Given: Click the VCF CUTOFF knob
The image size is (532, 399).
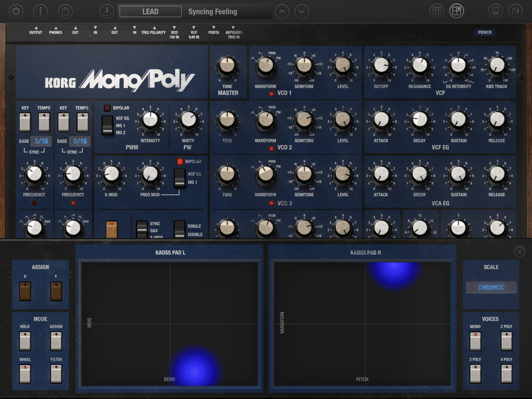Looking at the screenshot, I should click(x=381, y=66).
